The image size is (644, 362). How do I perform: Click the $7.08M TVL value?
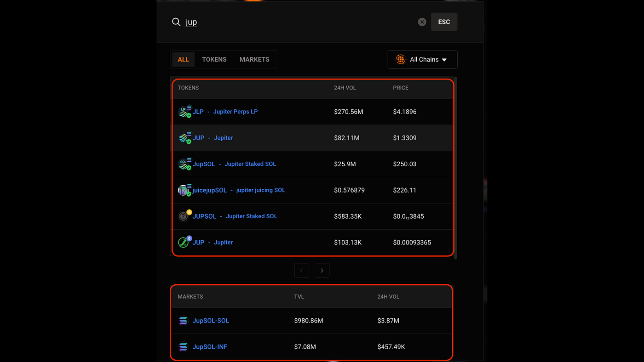[x=305, y=347]
